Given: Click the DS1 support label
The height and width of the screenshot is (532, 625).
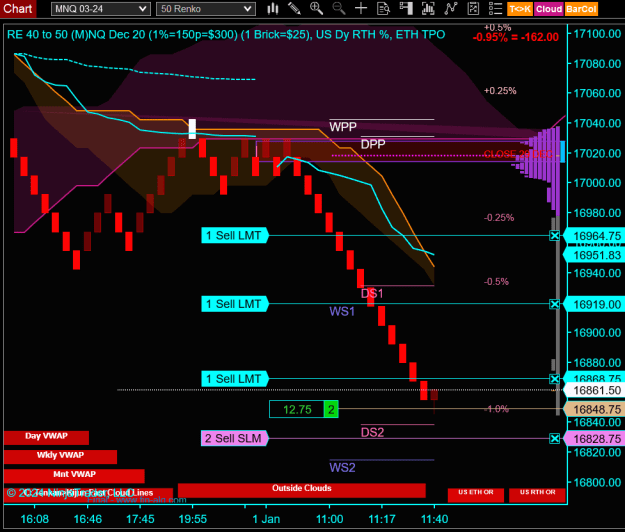Looking at the screenshot, I should tap(372, 294).
